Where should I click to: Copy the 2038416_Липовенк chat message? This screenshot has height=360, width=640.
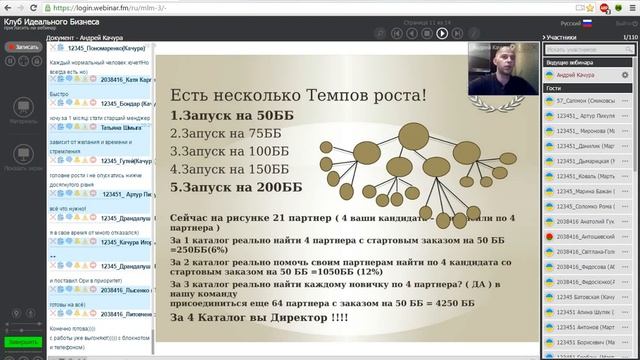click(x=60, y=313)
